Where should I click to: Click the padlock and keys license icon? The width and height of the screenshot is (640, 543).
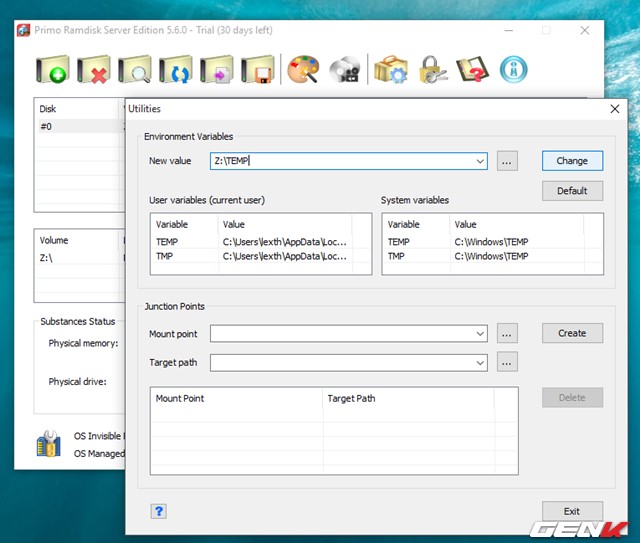point(433,69)
